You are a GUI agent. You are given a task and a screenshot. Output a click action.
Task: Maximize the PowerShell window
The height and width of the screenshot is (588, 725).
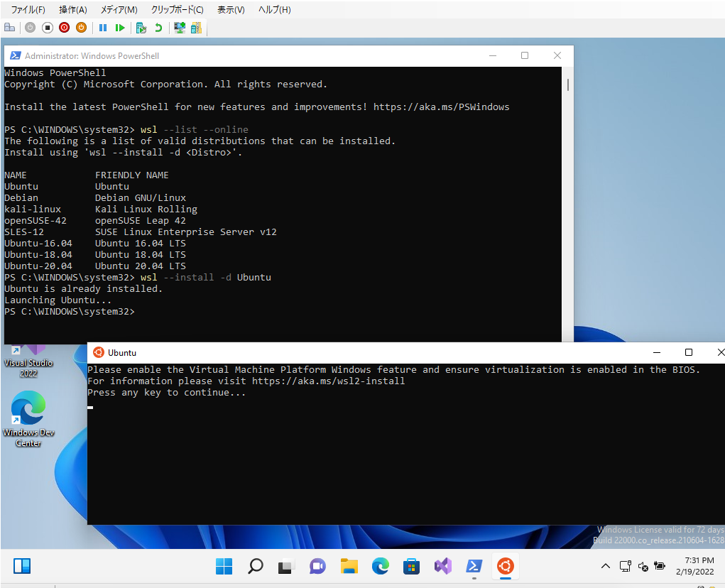[525, 55]
